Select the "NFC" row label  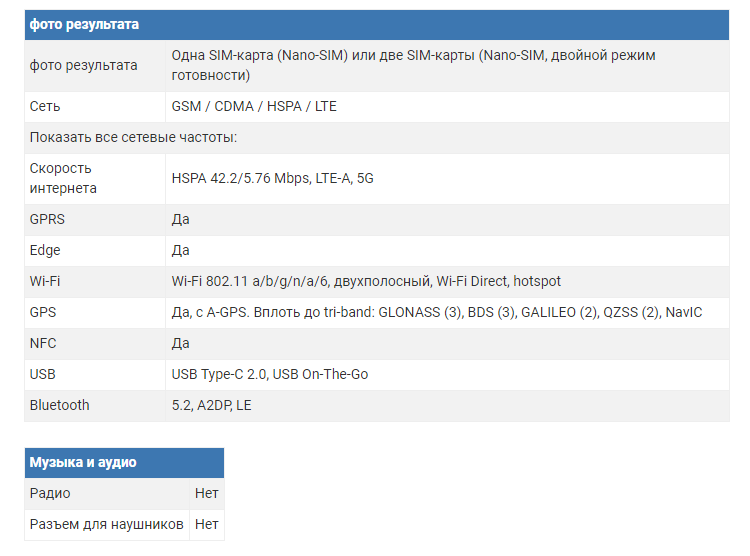click(43, 343)
